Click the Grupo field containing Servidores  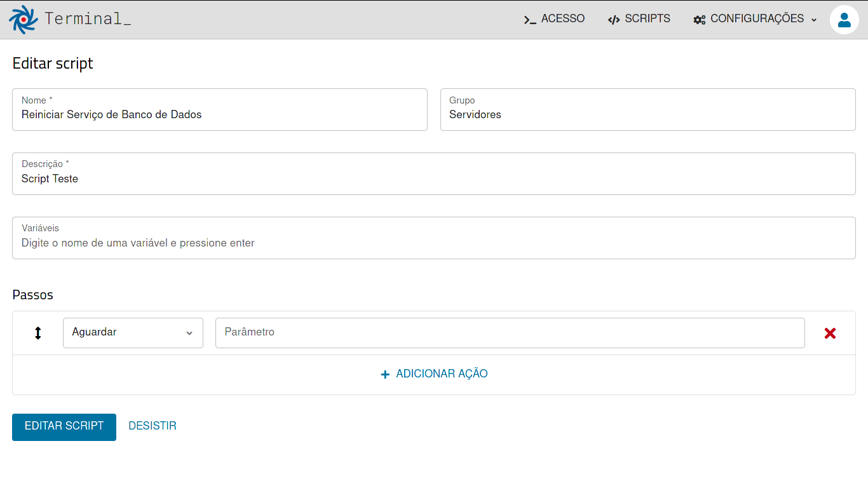648,109
